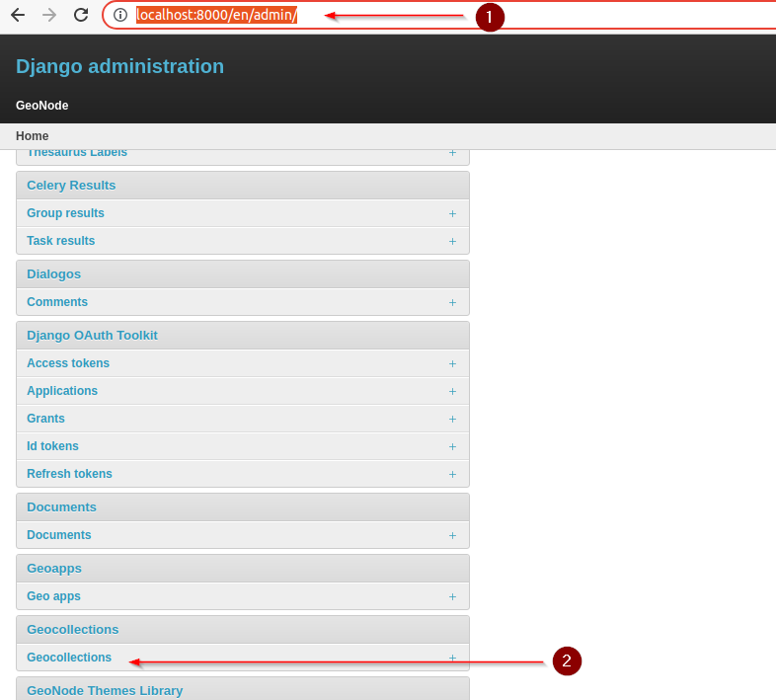776x700 pixels.
Task: Open Applications model link
Action: point(62,391)
